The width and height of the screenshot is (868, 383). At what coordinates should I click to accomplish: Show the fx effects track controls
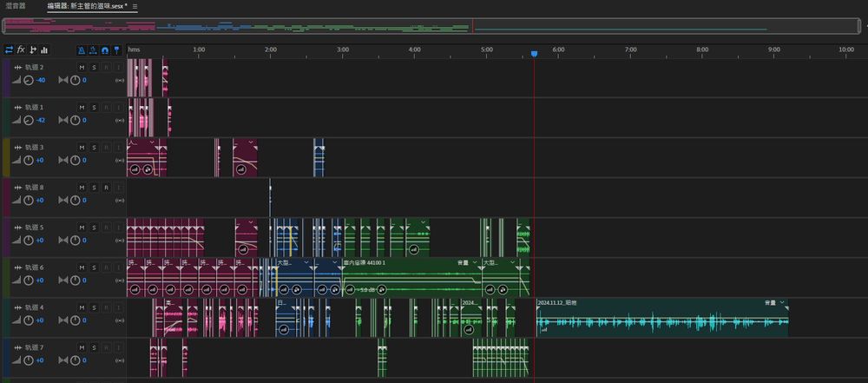[x=21, y=50]
